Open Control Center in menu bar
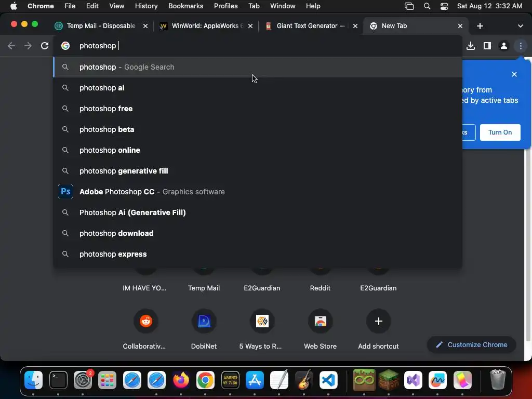Viewport: 532px width, 399px height. tap(444, 6)
